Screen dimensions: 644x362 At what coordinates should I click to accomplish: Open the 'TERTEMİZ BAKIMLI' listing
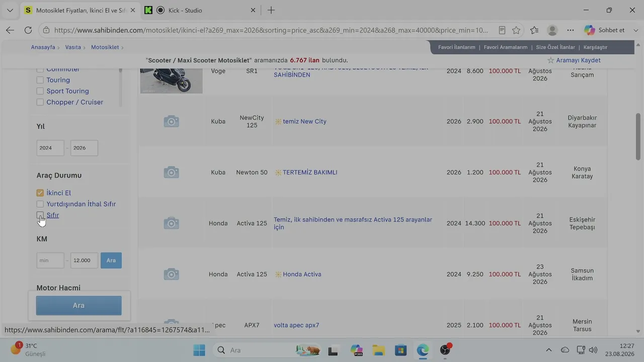(x=310, y=172)
